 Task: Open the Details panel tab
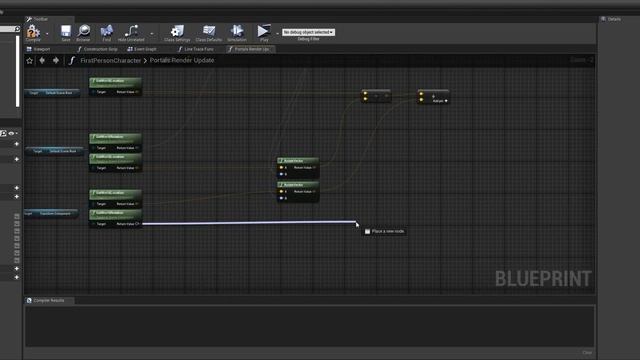coord(611,19)
